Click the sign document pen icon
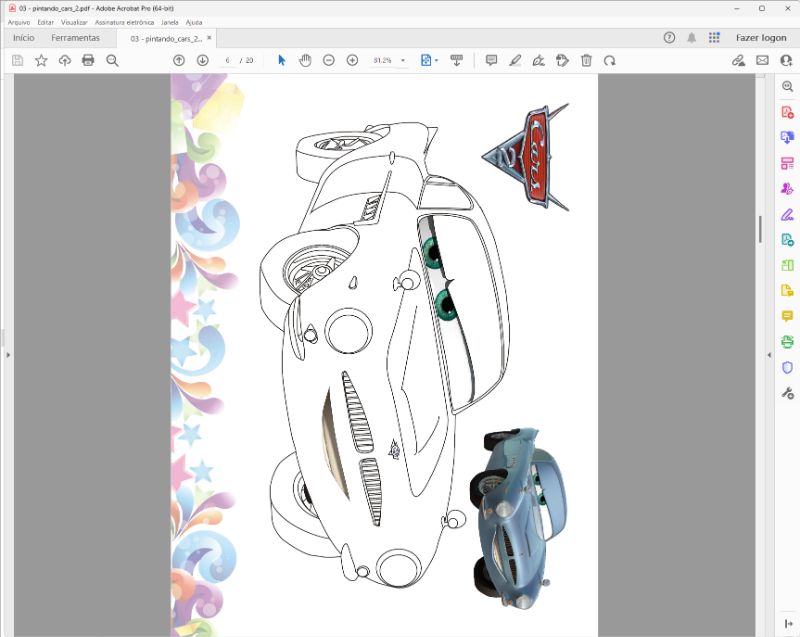This screenshot has width=800, height=637. click(539, 60)
